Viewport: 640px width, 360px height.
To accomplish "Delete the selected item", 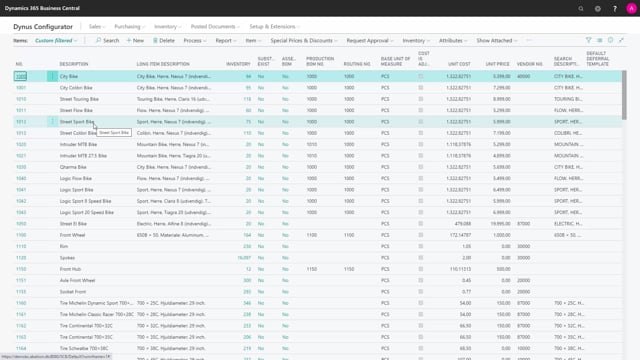I will point(164,40).
